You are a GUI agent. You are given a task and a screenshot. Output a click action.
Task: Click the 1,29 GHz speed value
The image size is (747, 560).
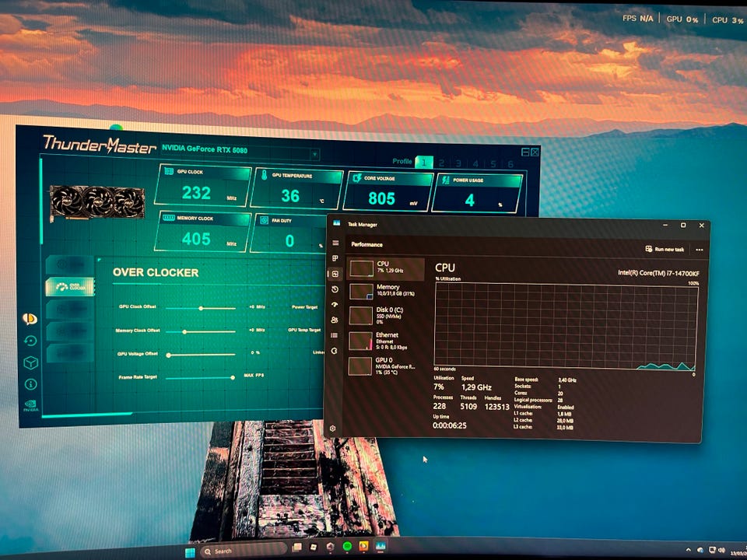point(476,387)
